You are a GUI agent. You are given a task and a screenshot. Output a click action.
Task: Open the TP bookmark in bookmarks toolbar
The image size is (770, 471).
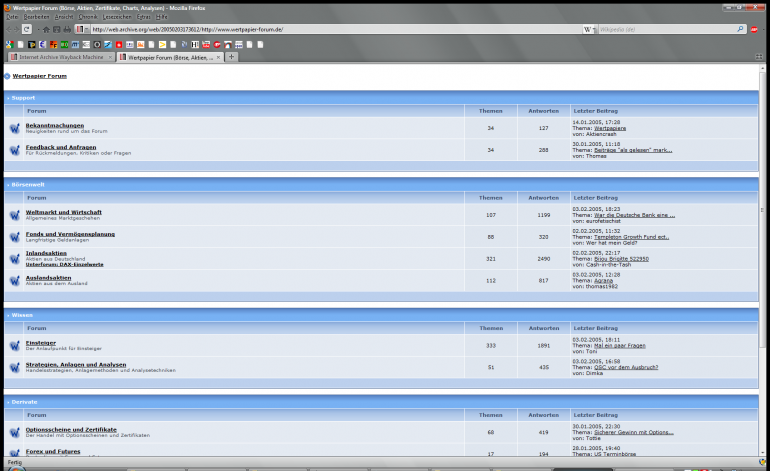[x=31, y=45]
